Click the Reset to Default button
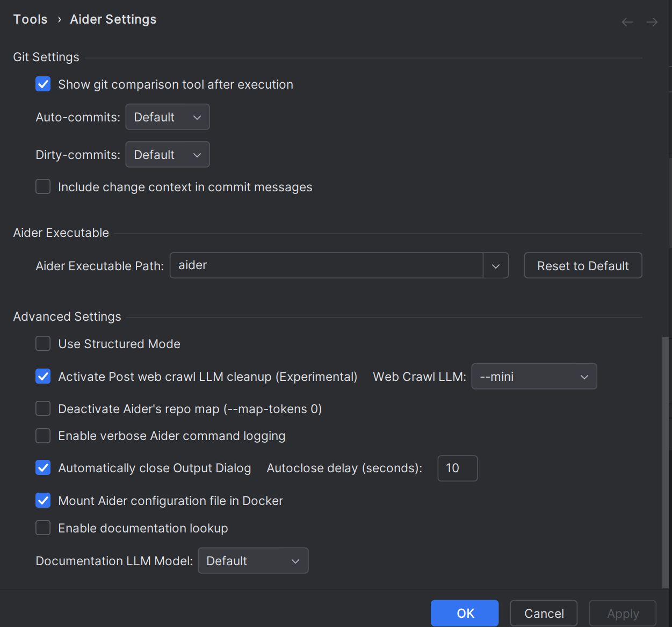The height and width of the screenshot is (627, 672). (x=583, y=265)
